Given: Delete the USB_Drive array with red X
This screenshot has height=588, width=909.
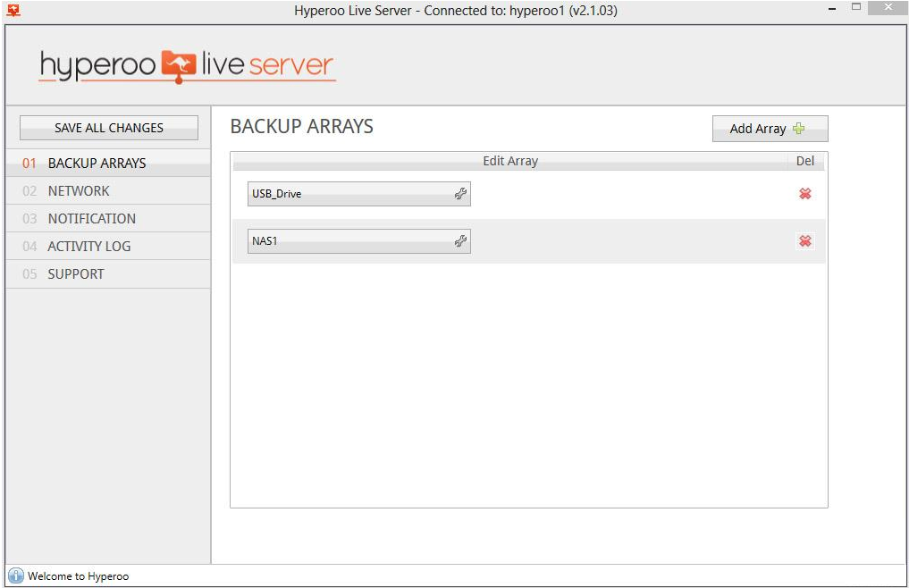Looking at the screenshot, I should point(805,194).
